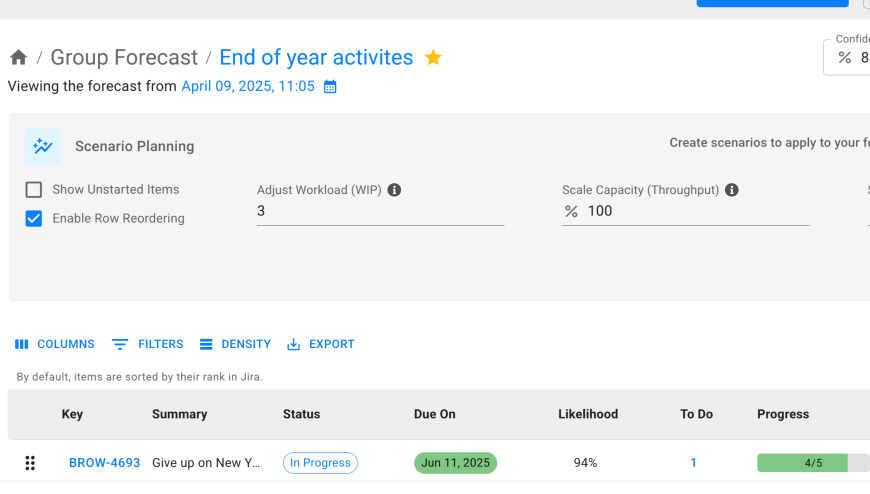Screen dimensions: 870x494
Task: Show Adjust Workload info tooltip icon
Action: 394,190
